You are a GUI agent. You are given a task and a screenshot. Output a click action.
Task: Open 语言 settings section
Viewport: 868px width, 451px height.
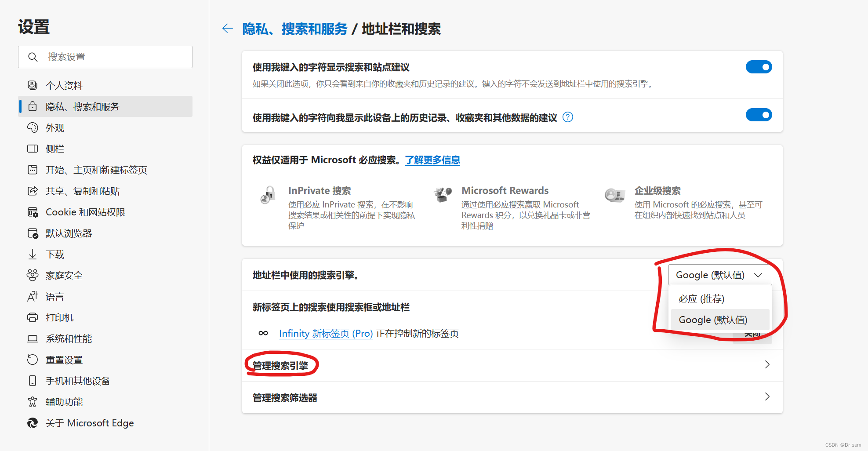click(105, 296)
